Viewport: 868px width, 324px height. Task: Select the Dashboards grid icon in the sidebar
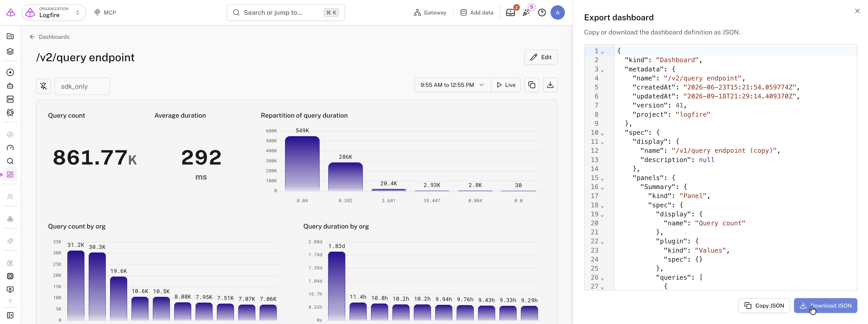pyautogui.click(x=10, y=174)
